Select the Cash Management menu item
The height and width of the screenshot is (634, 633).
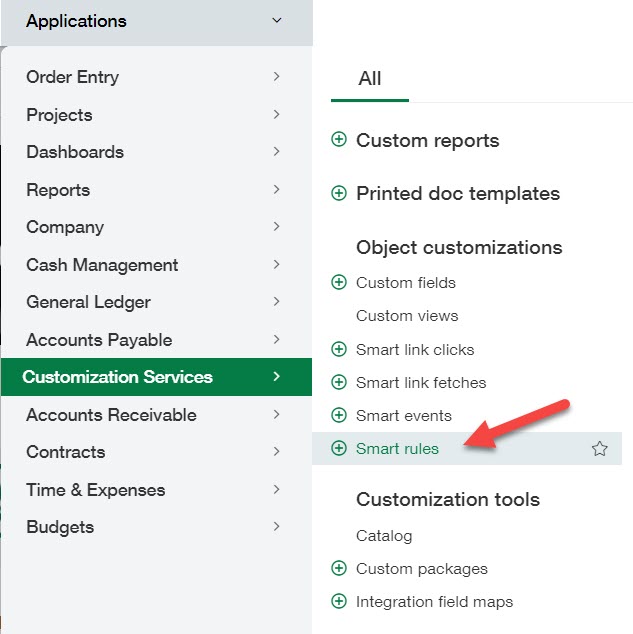pyautogui.click(x=102, y=265)
